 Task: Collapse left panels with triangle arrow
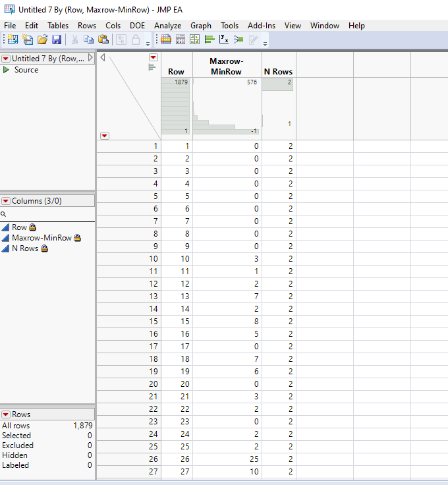point(103,57)
